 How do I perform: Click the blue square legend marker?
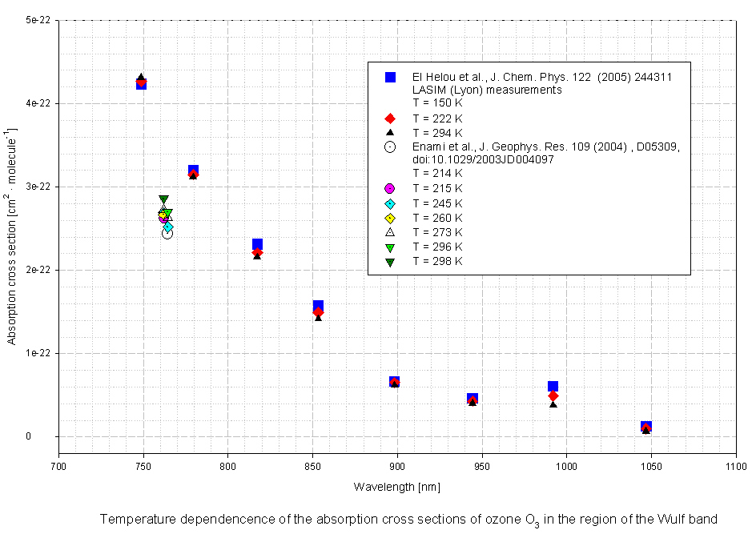pyautogui.click(x=390, y=77)
